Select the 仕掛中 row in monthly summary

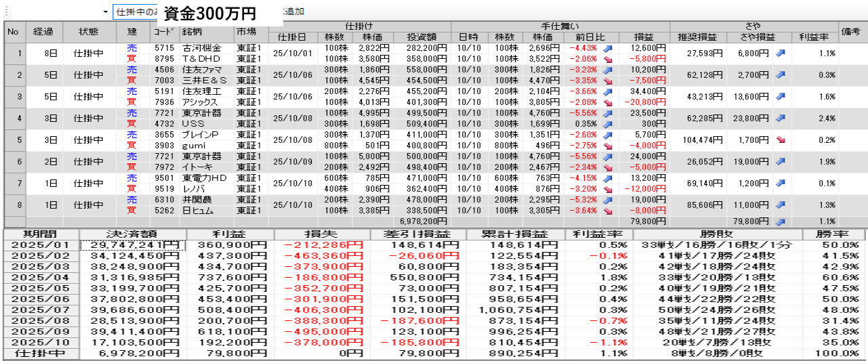tap(40, 354)
